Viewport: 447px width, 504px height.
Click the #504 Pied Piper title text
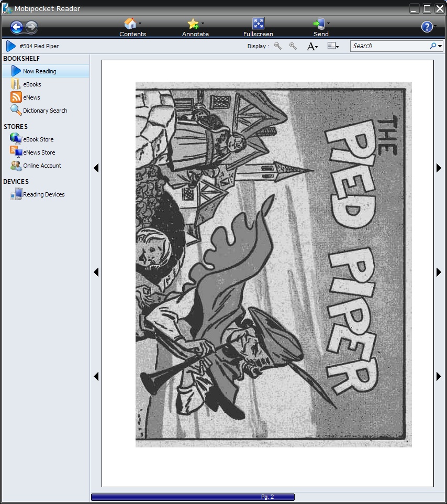39,46
